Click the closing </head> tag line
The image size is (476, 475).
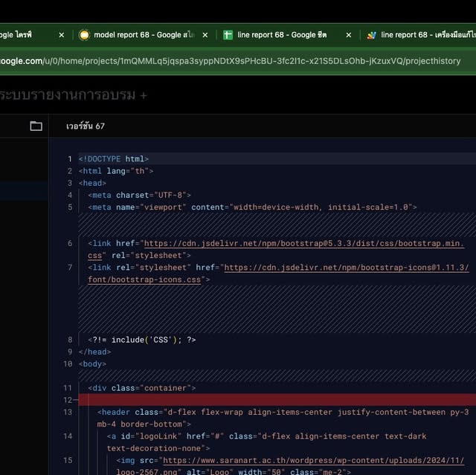[x=94, y=352]
